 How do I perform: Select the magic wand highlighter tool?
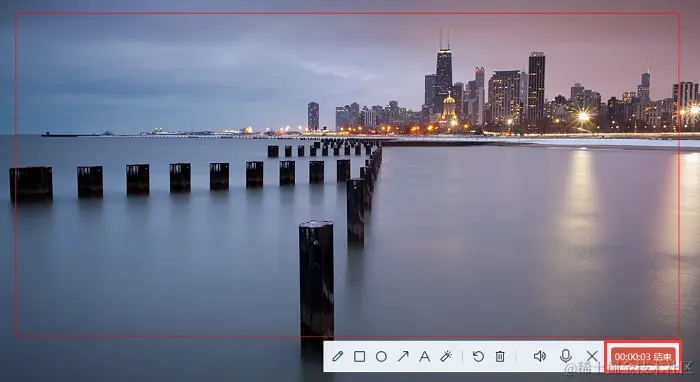pyautogui.click(x=446, y=356)
